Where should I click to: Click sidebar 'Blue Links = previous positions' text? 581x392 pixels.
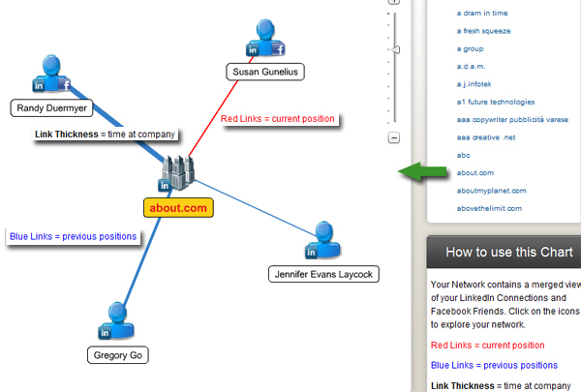click(494, 365)
